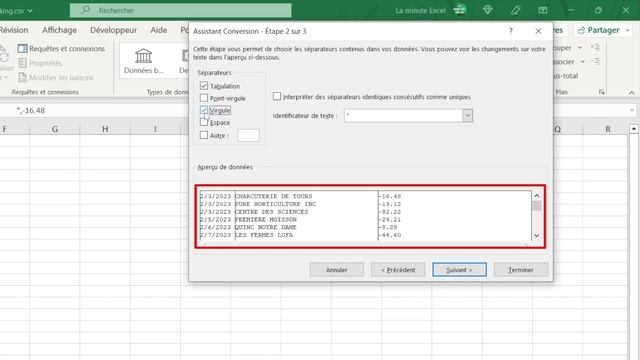Open the Affichage ribbon tab
The width and height of the screenshot is (640, 360).
[59, 30]
